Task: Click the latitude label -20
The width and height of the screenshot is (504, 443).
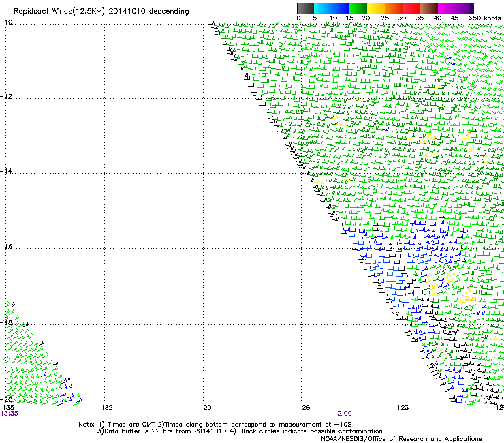Action: [6, 399]
